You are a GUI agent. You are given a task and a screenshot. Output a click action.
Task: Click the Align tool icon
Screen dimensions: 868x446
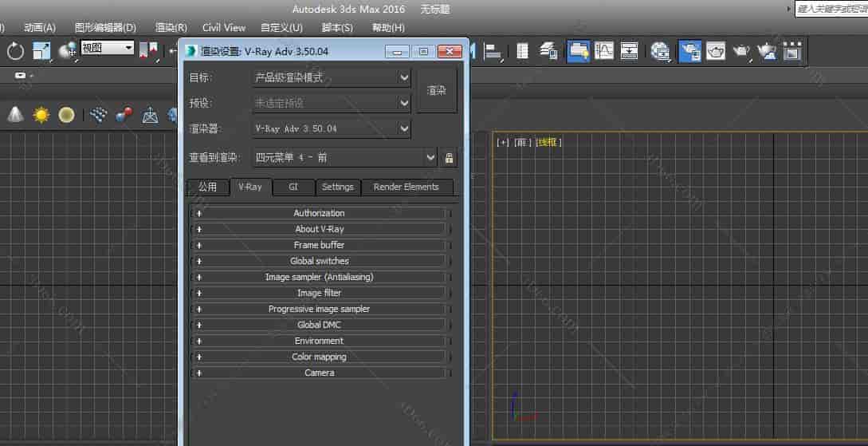pos(493,51)
